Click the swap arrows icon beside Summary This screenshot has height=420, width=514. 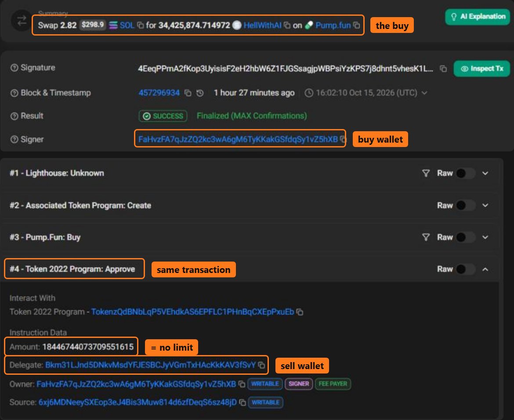(x=22, y=21)
